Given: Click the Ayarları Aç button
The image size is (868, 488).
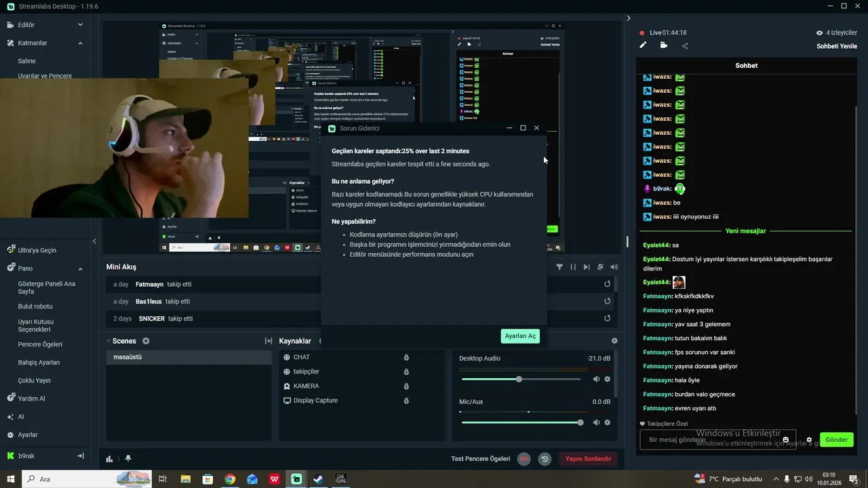Looking at the screenshot, I should click(x=520, y=336).
